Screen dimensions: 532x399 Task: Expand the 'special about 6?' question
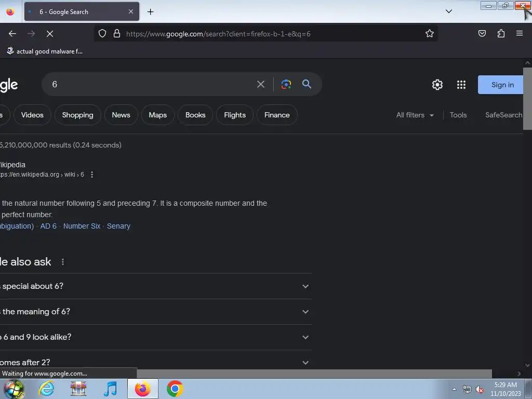point(155,286)
